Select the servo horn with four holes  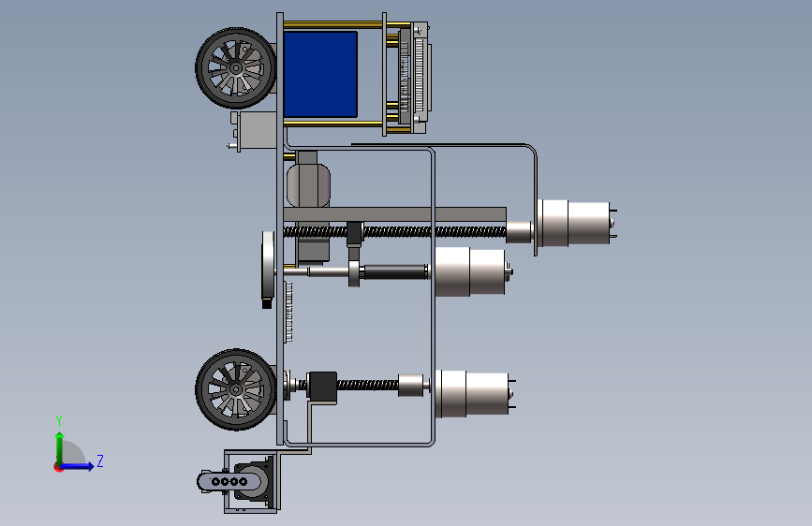pos(229,482)
